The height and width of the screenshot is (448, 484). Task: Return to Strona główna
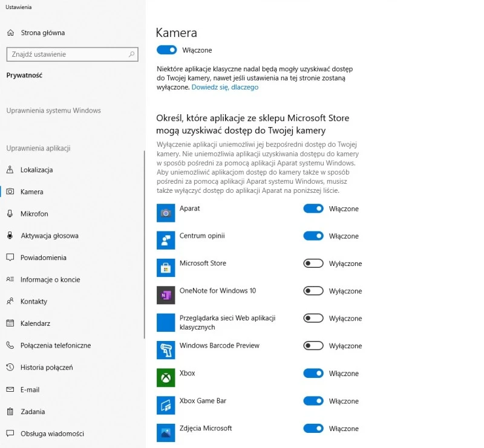pos(42,33)
